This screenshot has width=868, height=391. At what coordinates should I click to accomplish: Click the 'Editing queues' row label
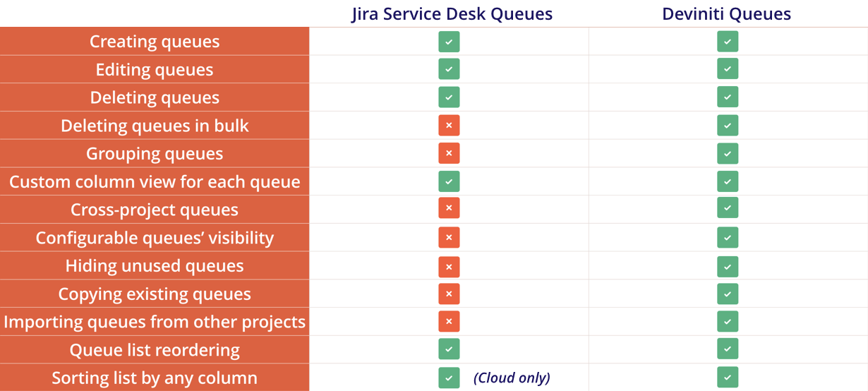pos(155,70)
